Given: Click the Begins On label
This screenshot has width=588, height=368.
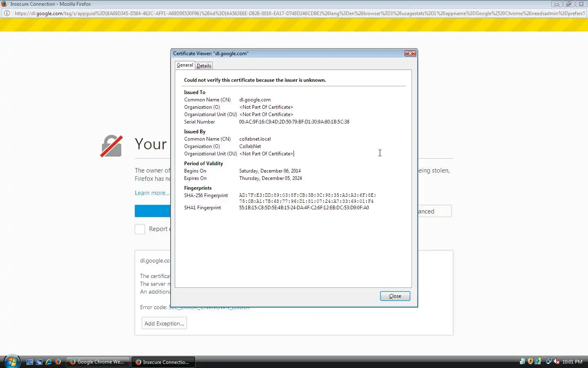Looking at the screenshot, I should (x=195, y=171).
